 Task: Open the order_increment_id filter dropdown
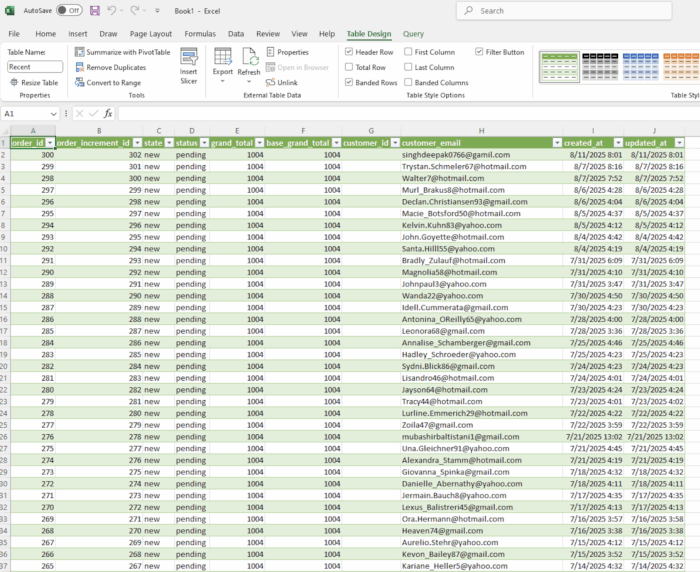[x=137, y=143]
